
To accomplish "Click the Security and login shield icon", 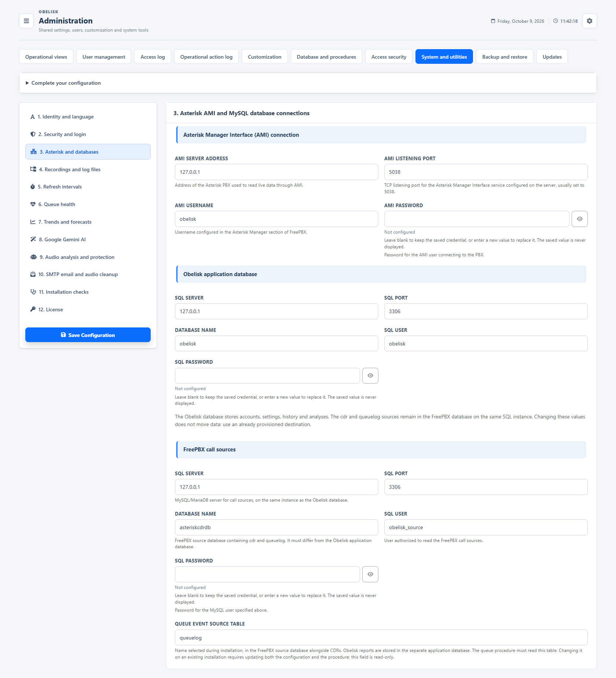I will (33, 134).
